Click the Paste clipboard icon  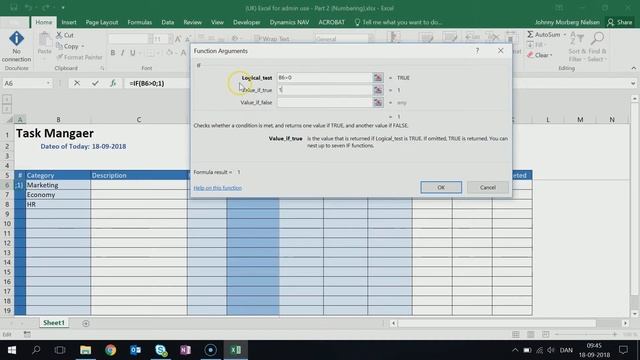tap(44, 43)
